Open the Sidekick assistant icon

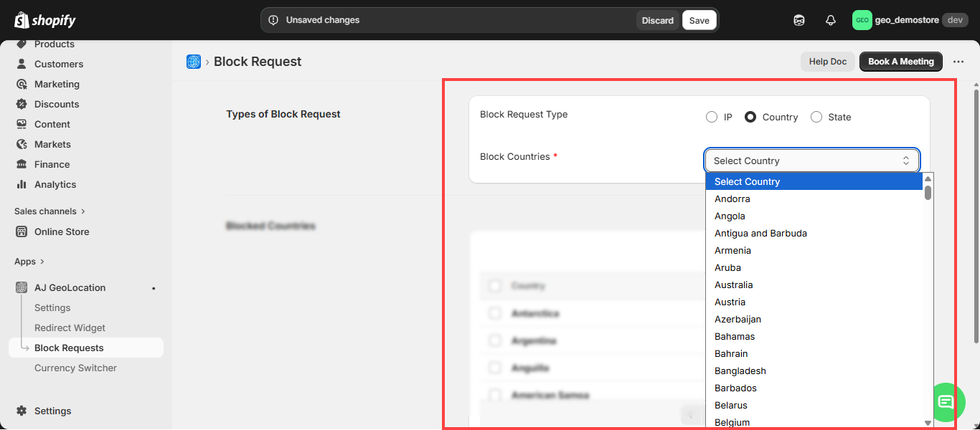pyautogui.click(x=799, y=20)
